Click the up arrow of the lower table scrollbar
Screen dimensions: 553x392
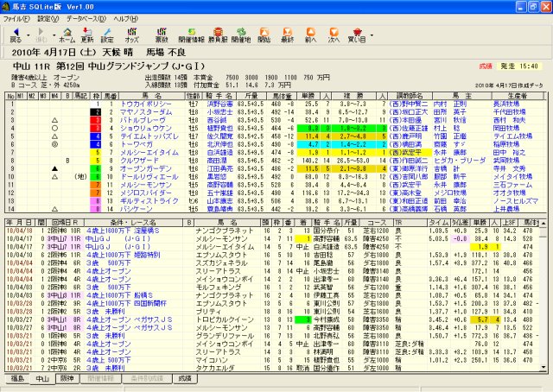pyautogui.click(x=543, y=223)
